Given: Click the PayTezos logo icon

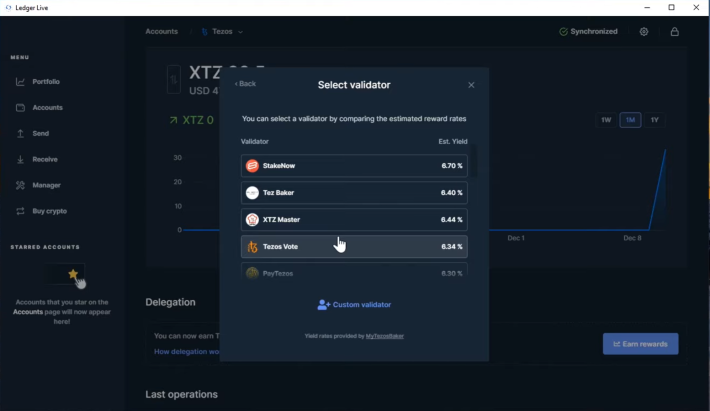Looking at the screenshot, I should point(252,273).
